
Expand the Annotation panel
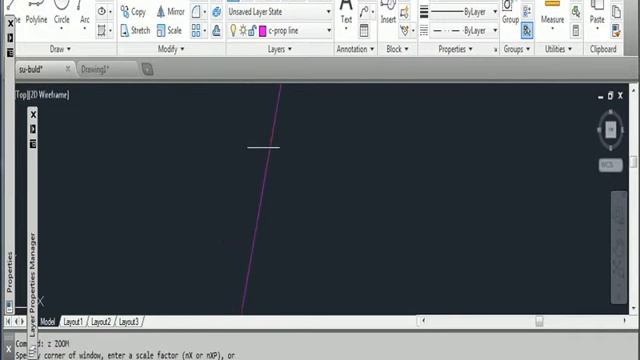tap(355, 49)
